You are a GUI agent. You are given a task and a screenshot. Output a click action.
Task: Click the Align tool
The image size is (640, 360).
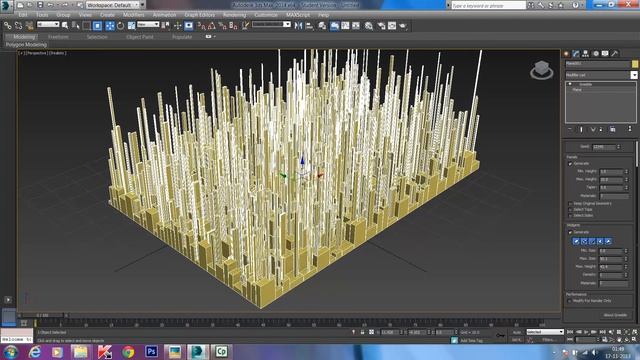click(x=310, y=26)
